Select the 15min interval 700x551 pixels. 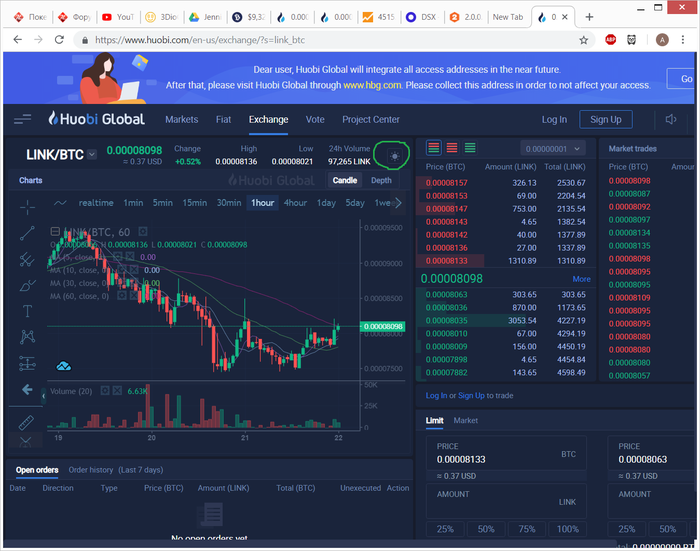195,203
